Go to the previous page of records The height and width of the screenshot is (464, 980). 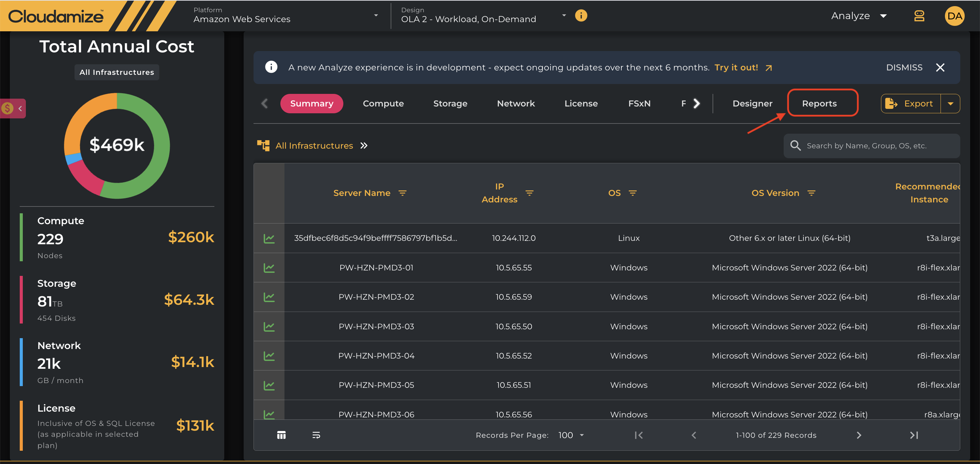[694, 435]
